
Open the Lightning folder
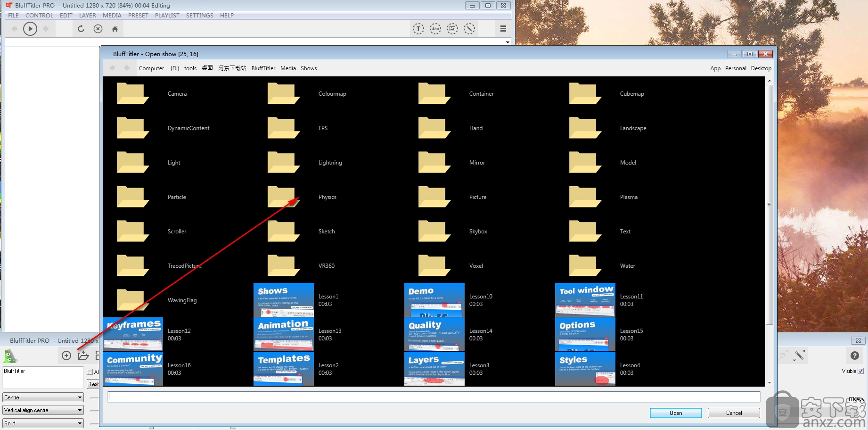[284, 162]
